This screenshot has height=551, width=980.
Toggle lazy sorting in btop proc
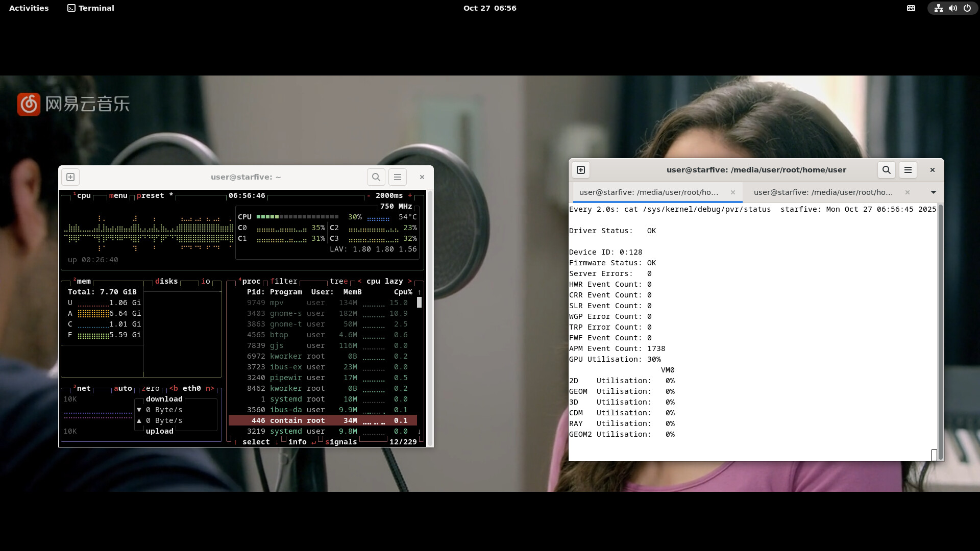click(394, 281)
